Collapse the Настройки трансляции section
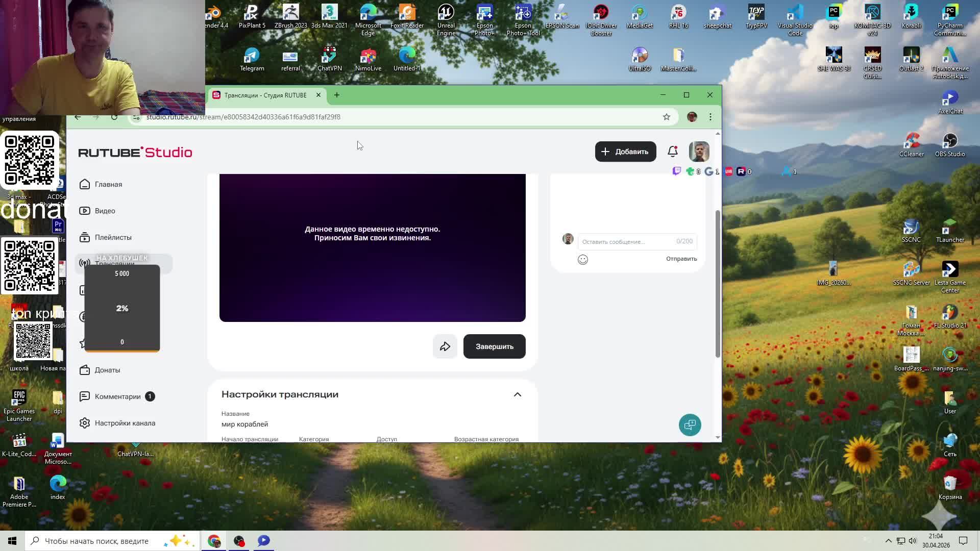 517,394
